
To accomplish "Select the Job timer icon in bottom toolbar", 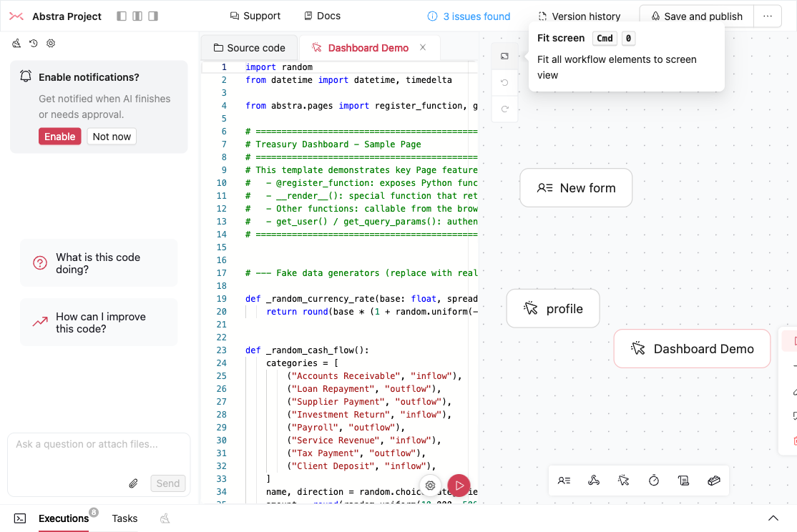I will point(654,481).
